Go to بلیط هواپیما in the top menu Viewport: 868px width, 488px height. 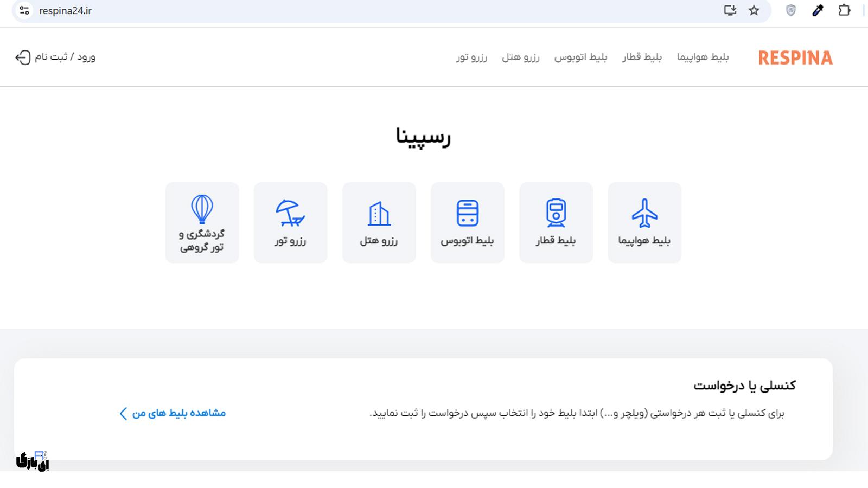(x=703, y=57)
